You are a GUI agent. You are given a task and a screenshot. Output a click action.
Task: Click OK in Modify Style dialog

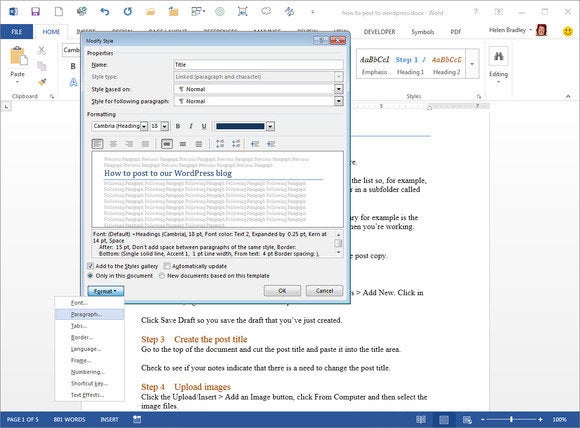(x=282, y=291)
